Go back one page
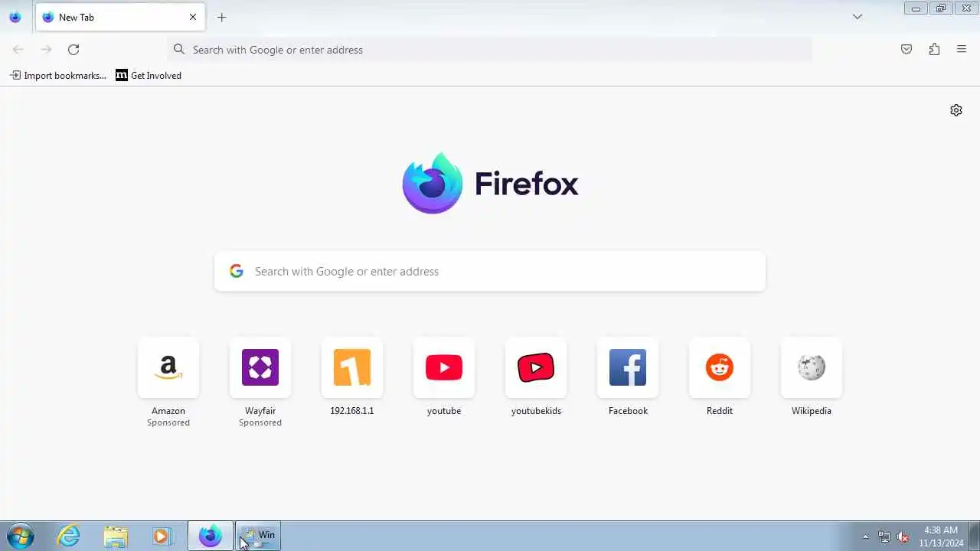980x551 pixels. (x=18, y=50)
